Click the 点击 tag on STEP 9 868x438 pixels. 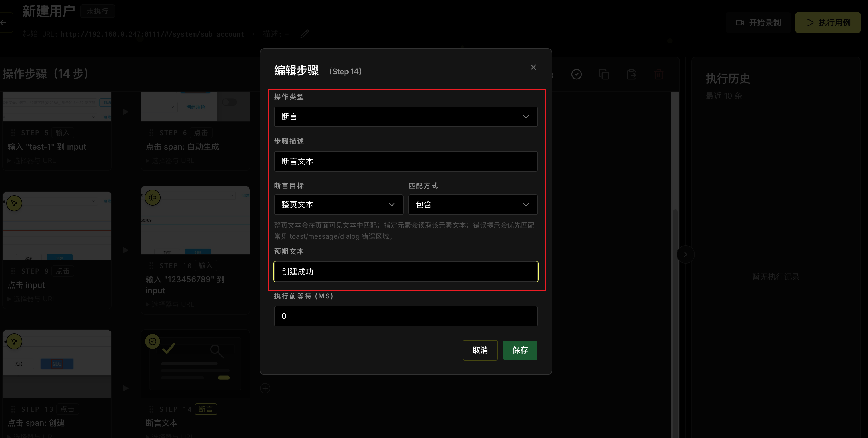[62, 271]
